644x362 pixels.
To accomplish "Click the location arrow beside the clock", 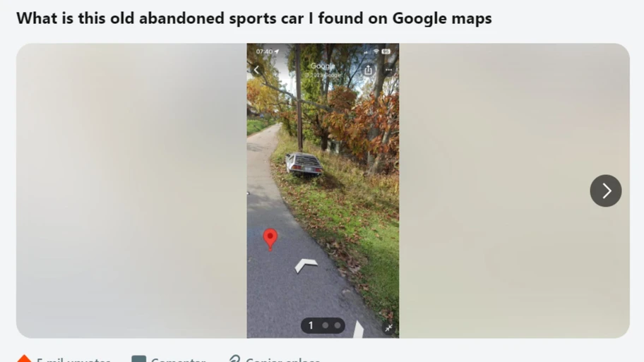I will coord(277,52).
